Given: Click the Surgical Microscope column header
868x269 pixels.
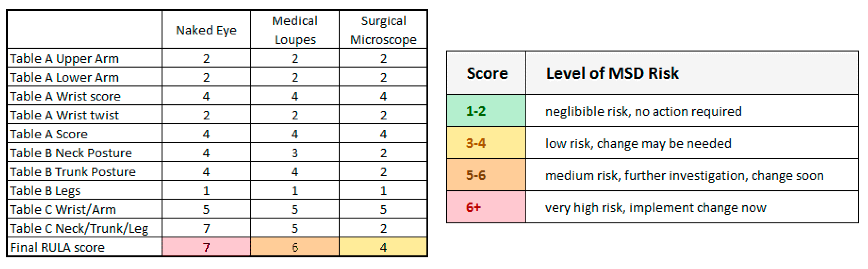Looking at the screenshot, I should point(383,31).
